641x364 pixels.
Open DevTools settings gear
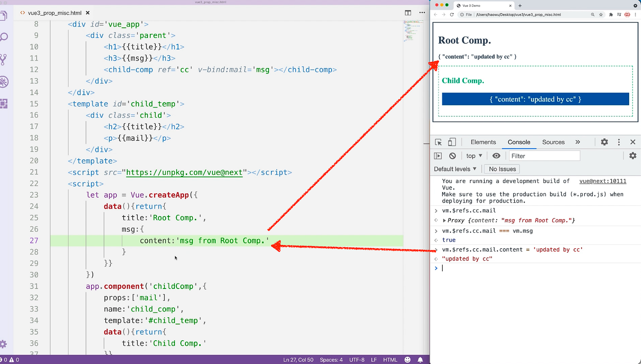[x=604, y=142]
